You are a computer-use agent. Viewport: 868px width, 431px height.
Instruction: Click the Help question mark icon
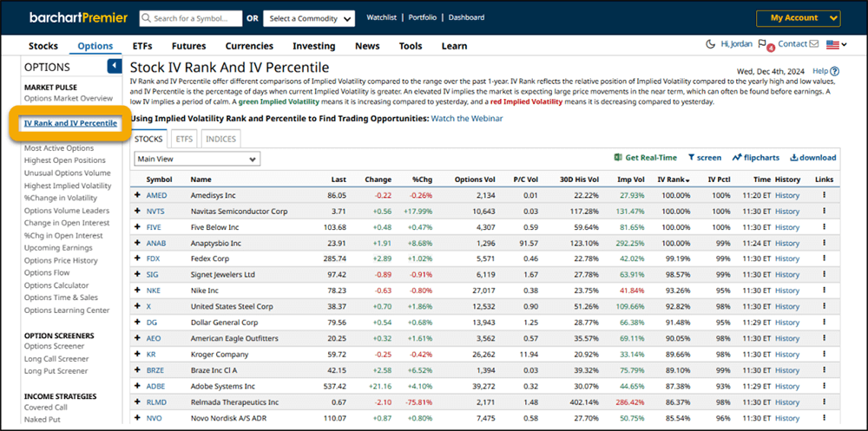[x=835, y=71]
